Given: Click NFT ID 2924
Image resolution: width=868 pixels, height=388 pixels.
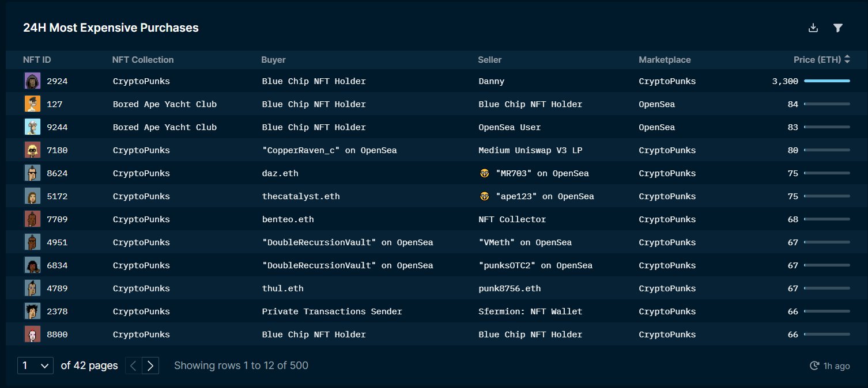Looking at the screenshot, I should point(57,81).
